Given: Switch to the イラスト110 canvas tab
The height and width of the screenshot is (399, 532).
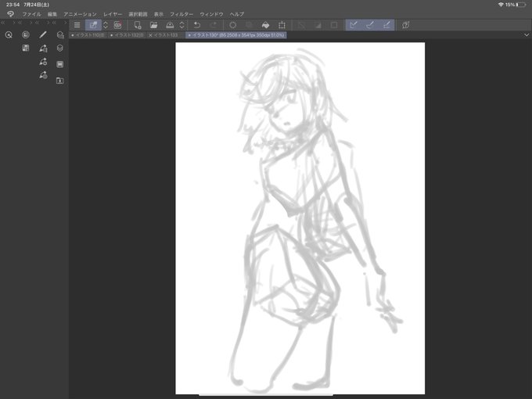Looking at the screenshot, I should coord(88,35).
